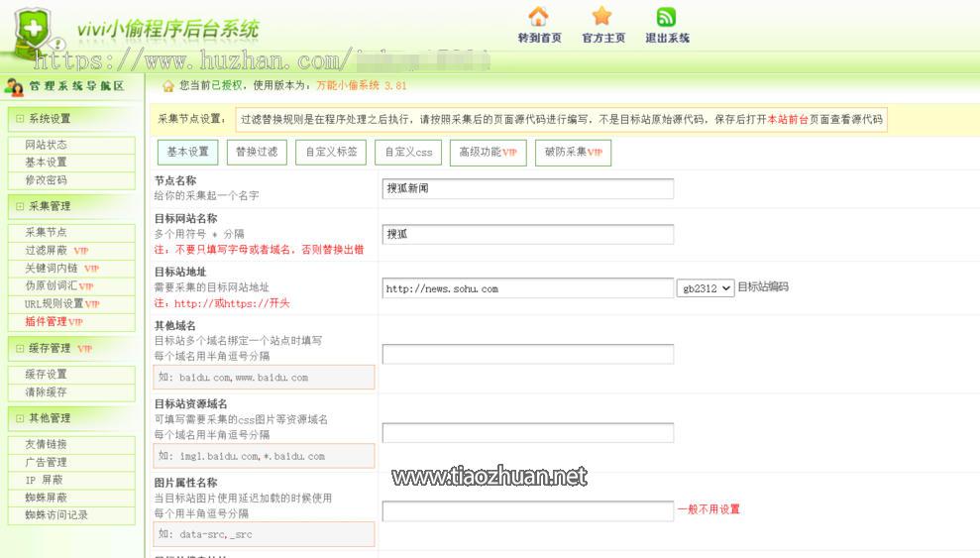Click the 管理系统导航区 user icon
The width and height of the screenshot is (980, 558).
(14, 86)
